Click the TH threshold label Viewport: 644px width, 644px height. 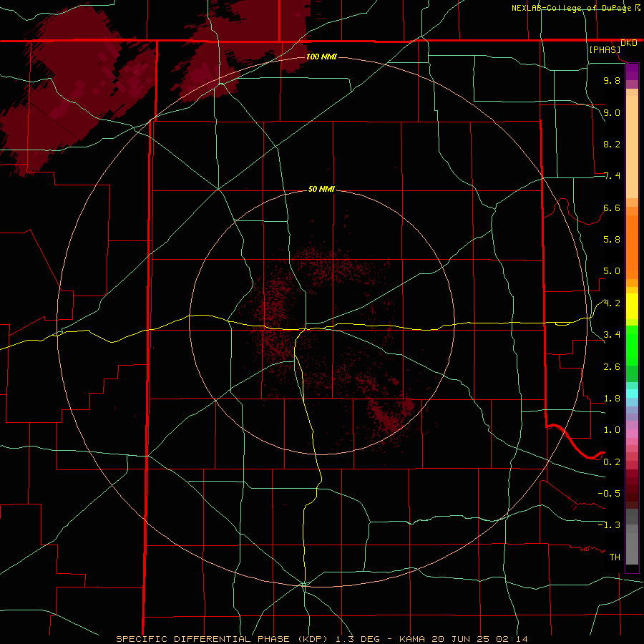coord(615,557)
